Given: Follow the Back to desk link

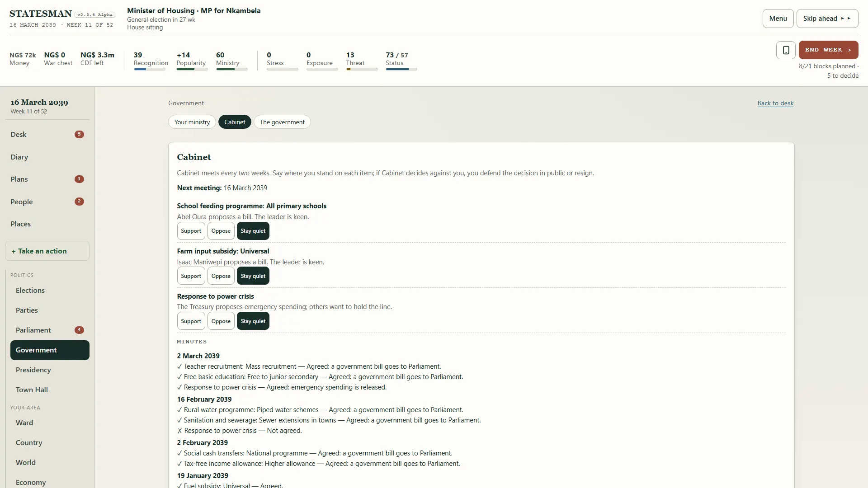Looking at the screenshot, I should (775, 103).
